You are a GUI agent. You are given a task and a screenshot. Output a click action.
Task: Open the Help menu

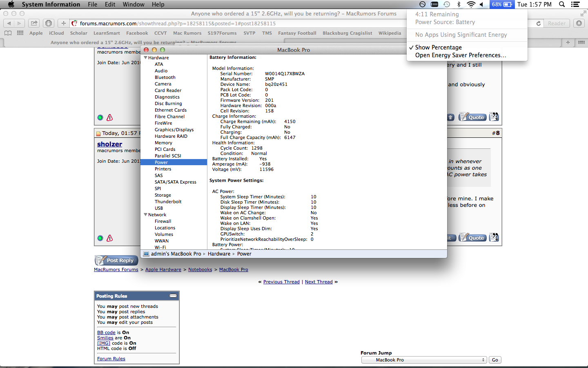[x=158, y=4]
